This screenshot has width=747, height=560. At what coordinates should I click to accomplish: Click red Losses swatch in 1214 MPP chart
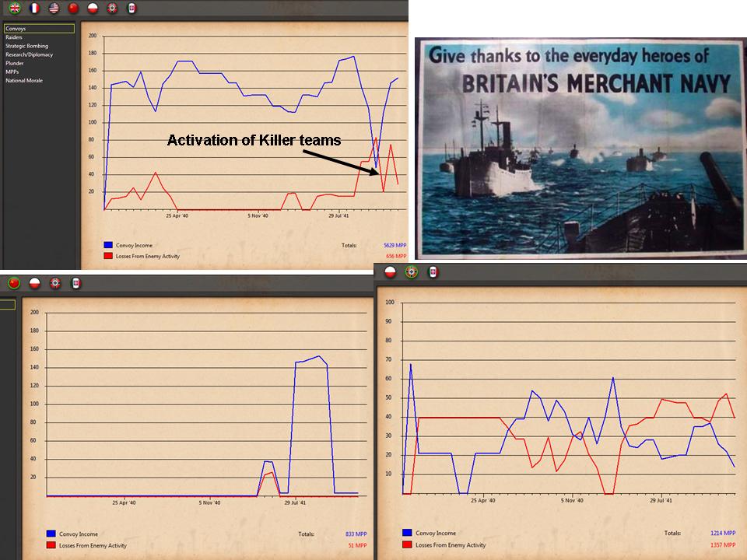pyautogui.click(x=407, y=544)
